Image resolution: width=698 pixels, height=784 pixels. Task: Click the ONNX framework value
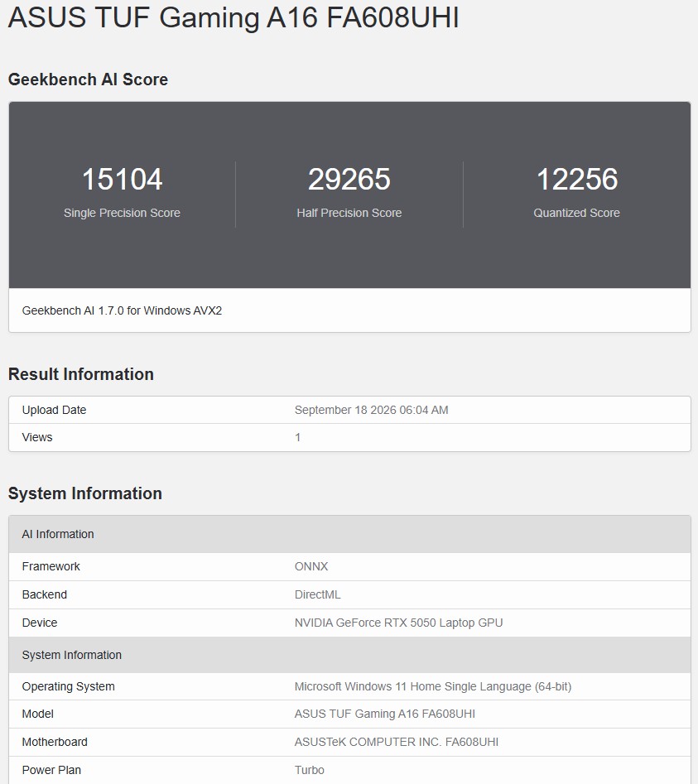pos(311,566)
